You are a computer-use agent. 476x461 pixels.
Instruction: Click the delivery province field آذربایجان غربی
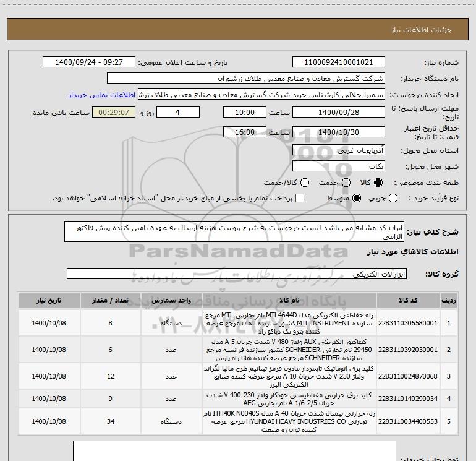[339, 150]
